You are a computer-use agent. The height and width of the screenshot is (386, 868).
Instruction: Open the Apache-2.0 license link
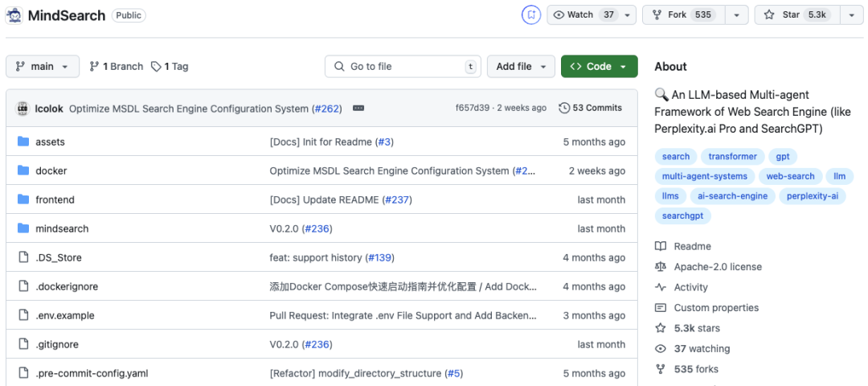(718, 267)
